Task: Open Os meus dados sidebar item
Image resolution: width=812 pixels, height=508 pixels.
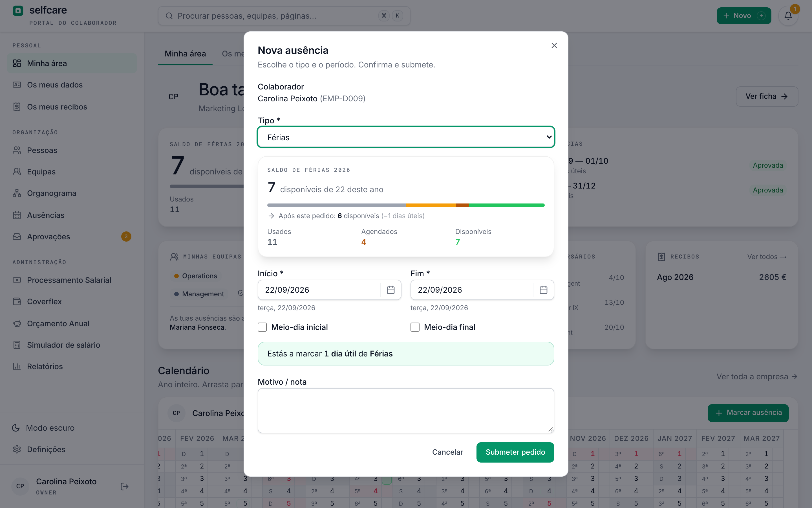Action: coord(72,85)
